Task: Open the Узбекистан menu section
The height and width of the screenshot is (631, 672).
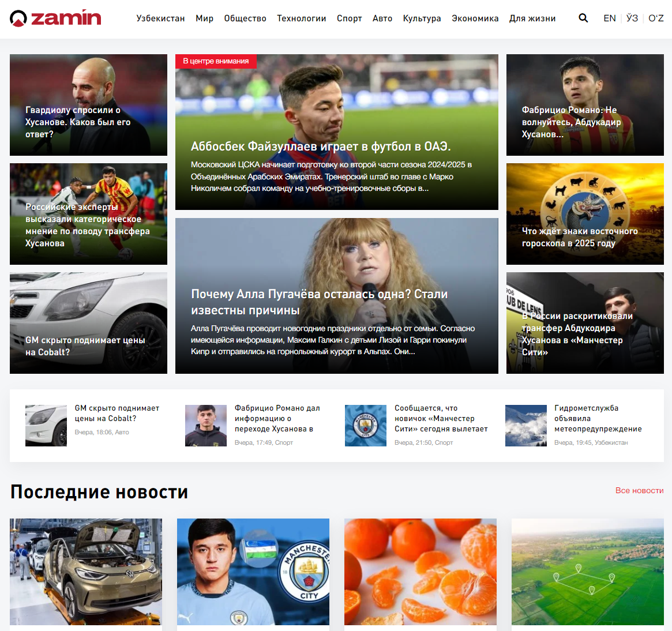Action: coord(160,18)
